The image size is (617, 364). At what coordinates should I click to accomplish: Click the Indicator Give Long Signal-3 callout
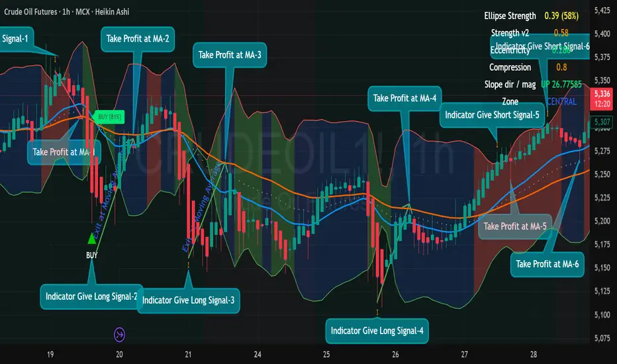(x=188, y=300)
